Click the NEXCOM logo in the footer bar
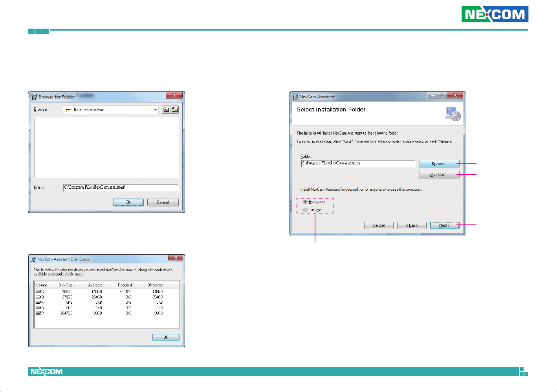Screen dimensions: 557x392 point(46,372)
